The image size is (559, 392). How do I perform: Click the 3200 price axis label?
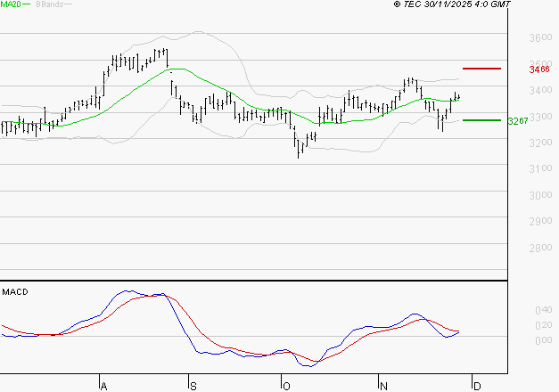coord(540,143)
